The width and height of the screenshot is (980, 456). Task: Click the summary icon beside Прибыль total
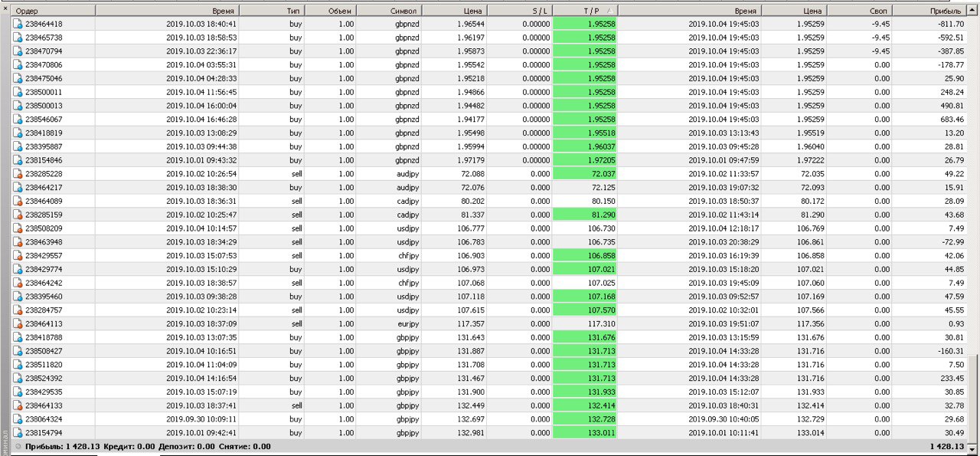tap(18, 446)
